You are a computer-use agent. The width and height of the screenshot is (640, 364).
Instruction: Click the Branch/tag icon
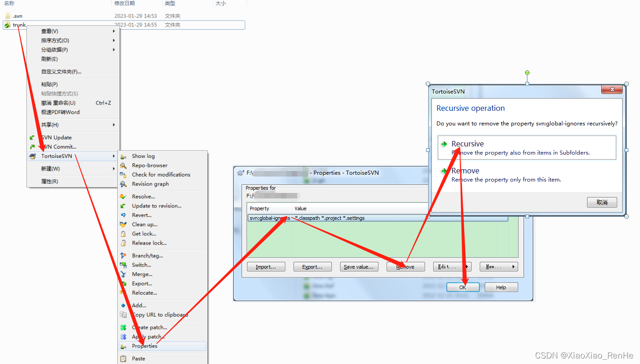[123, 256]
